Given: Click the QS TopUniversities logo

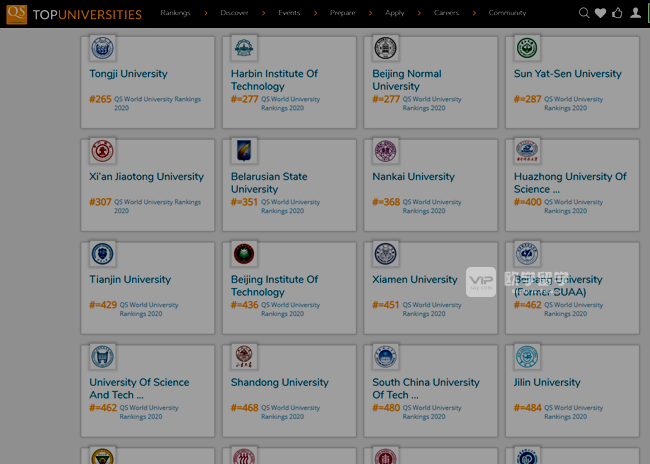Looking at the screenshot, I should (74, 14).
